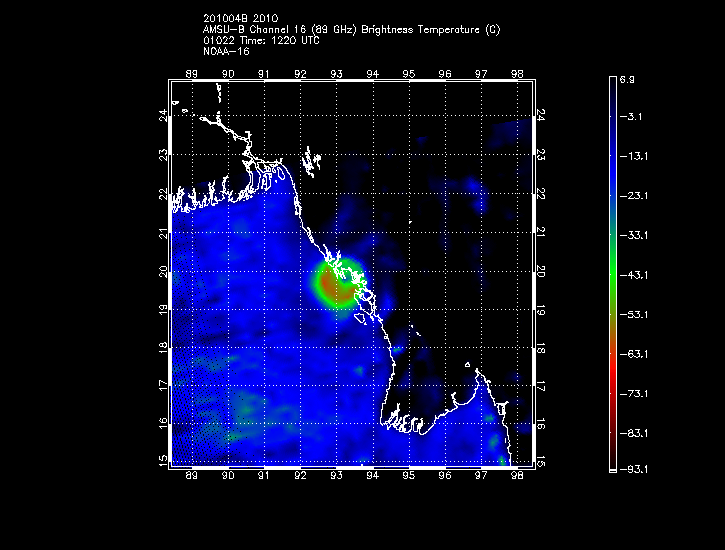The image size is (725, 550).
Task: Select the -43.1 color scale label
Action: click(x=633, y=275)
